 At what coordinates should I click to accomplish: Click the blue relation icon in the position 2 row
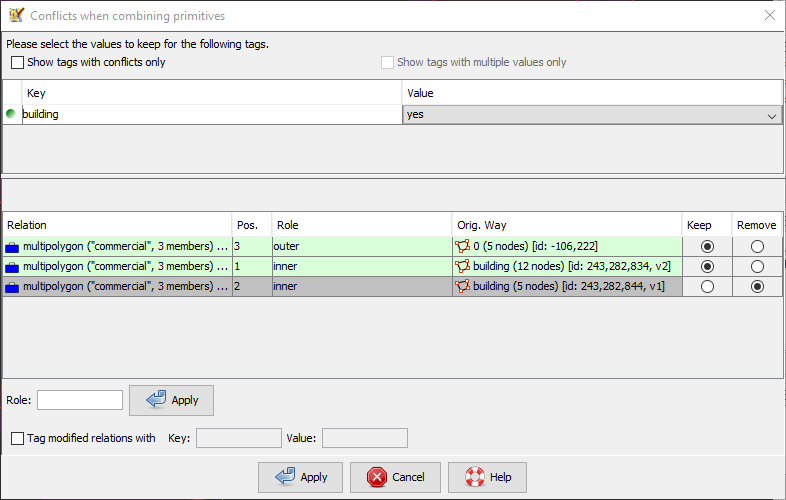(x=12, y=287)
